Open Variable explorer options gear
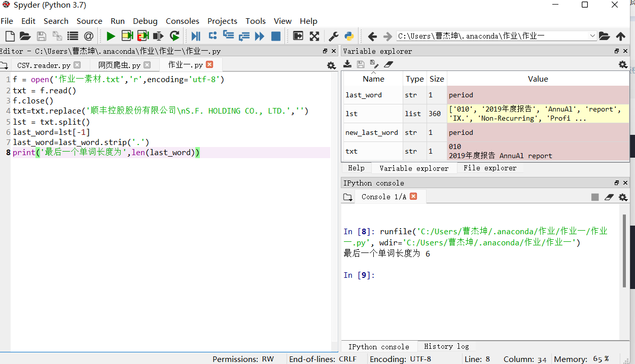Screen dimensions: 635x364 [x=623, y=64]
